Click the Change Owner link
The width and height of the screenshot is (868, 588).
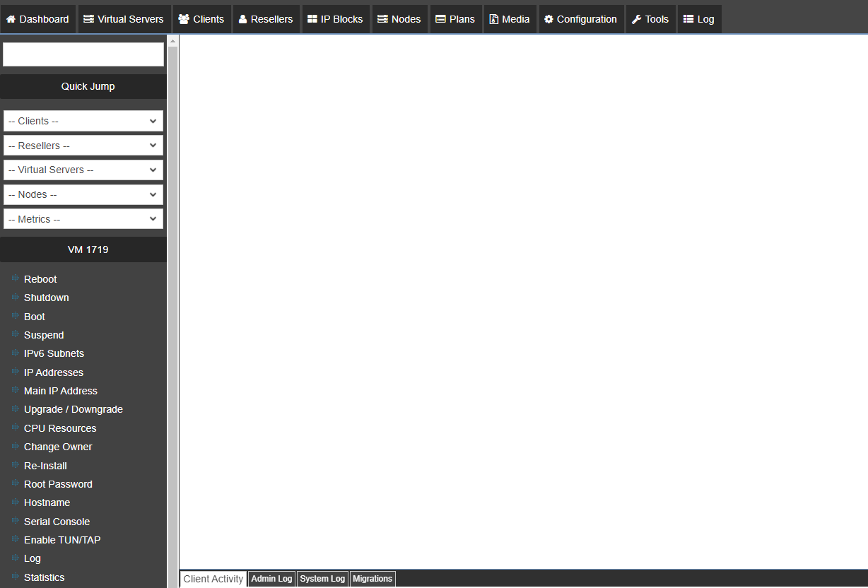click(x=58, y=447)
